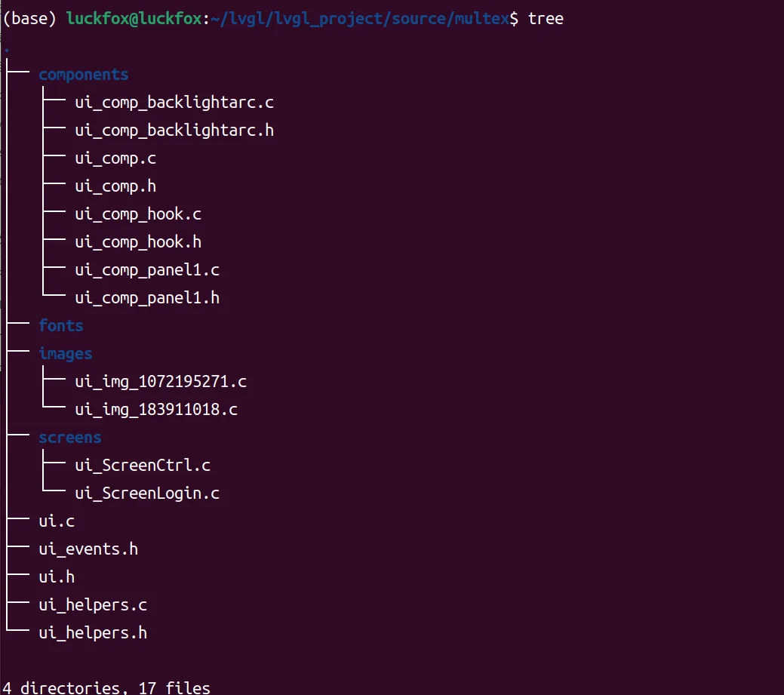Select ui_ScreenCtrl.c under screens

tap(143, 466)
